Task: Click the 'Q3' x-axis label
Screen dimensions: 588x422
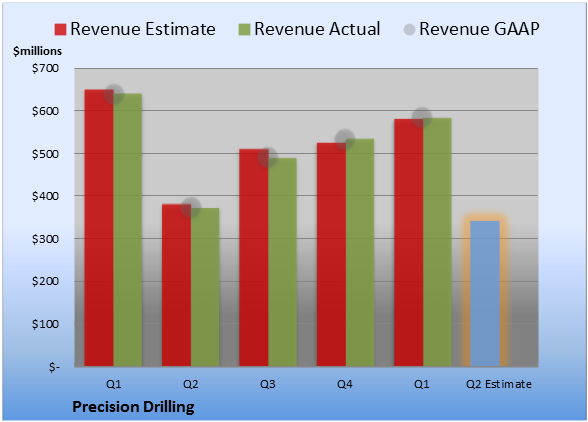Action: pos(268,384)
